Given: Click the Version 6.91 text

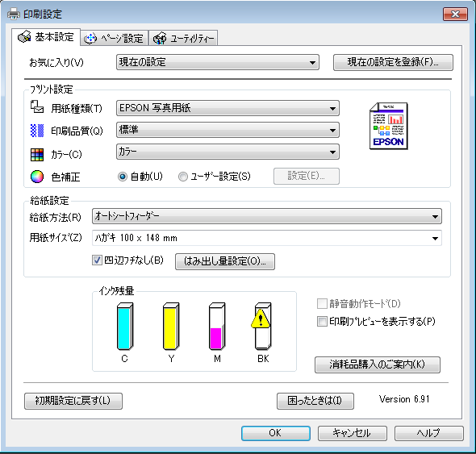Looking at the screenshot, I should click(404, 399).
